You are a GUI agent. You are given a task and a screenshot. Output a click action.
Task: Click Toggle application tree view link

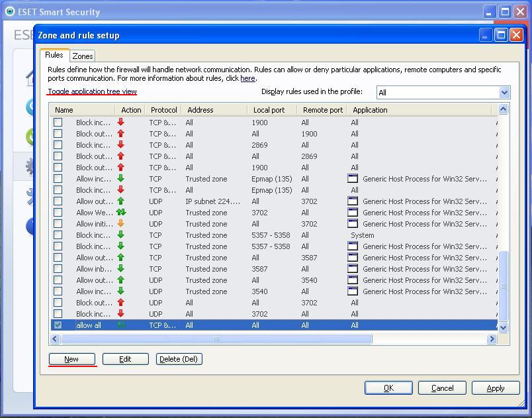coord(92,91)
